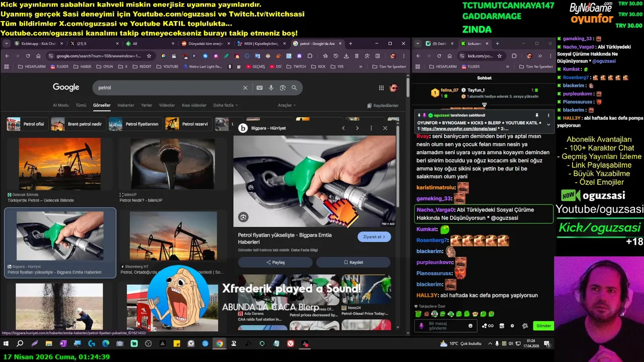Open the TWITCH bookmarks folder
The width and height of the screenshot is (644, 362).
tap(296, 66)
